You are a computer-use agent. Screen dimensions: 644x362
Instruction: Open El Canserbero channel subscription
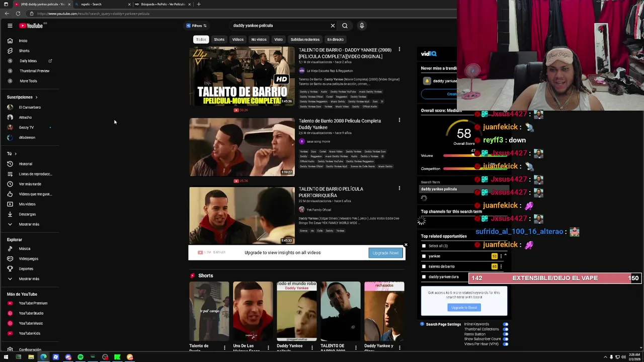(x=30, y=107)
